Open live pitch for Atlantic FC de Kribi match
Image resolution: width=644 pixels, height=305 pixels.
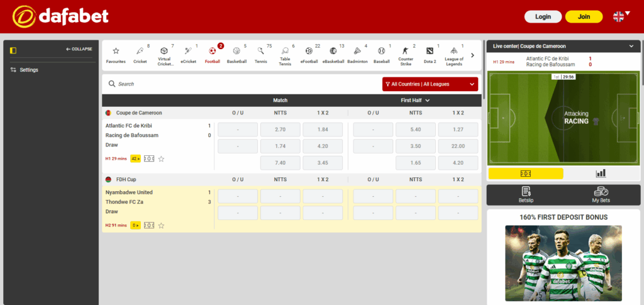149,159
